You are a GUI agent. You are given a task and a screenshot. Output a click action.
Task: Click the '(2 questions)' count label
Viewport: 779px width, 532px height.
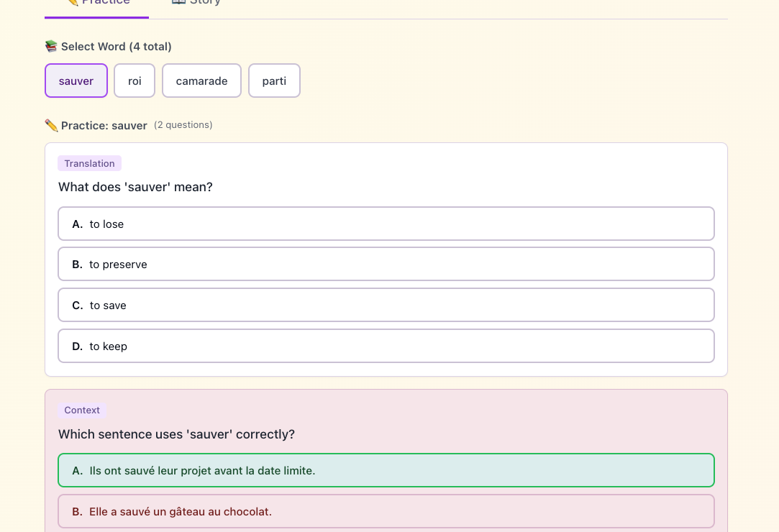(183, 125)
